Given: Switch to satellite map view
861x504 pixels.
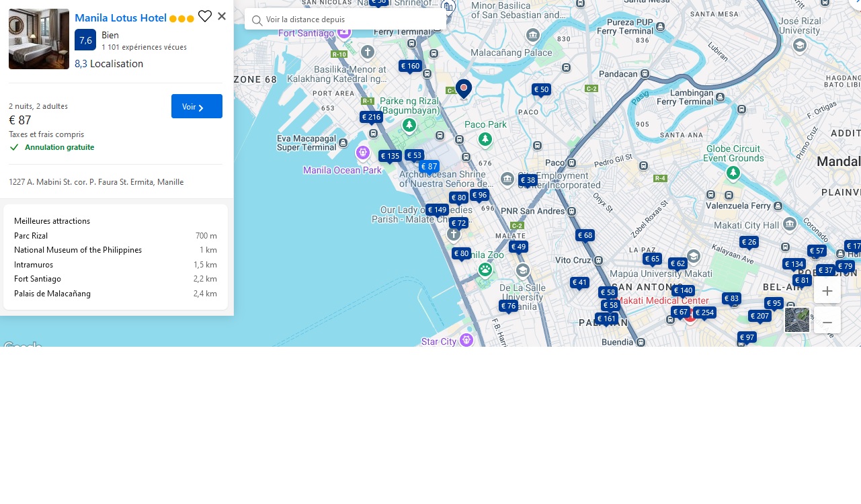Looking at the screenshot, I should 797,320.
